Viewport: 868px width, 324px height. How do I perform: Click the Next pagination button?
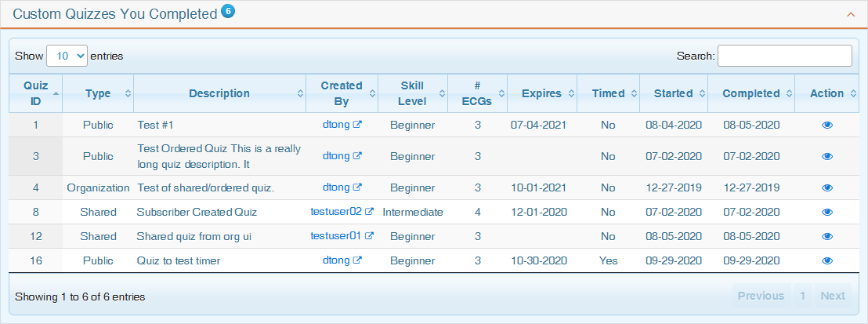833,296
